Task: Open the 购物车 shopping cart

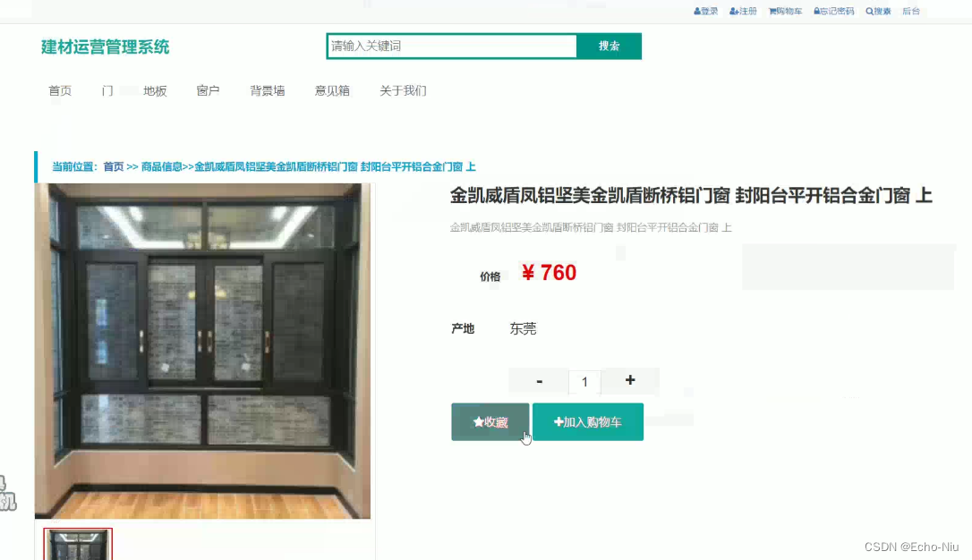Action: 786,11
